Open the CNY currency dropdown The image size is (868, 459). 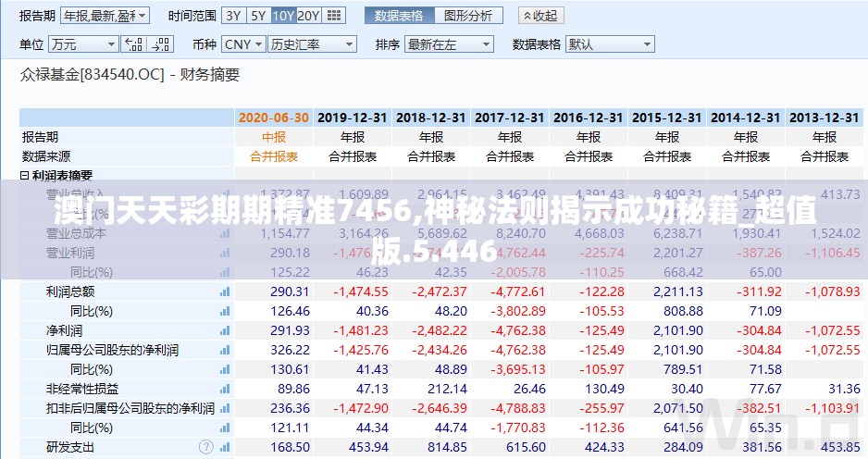point(243,44)
